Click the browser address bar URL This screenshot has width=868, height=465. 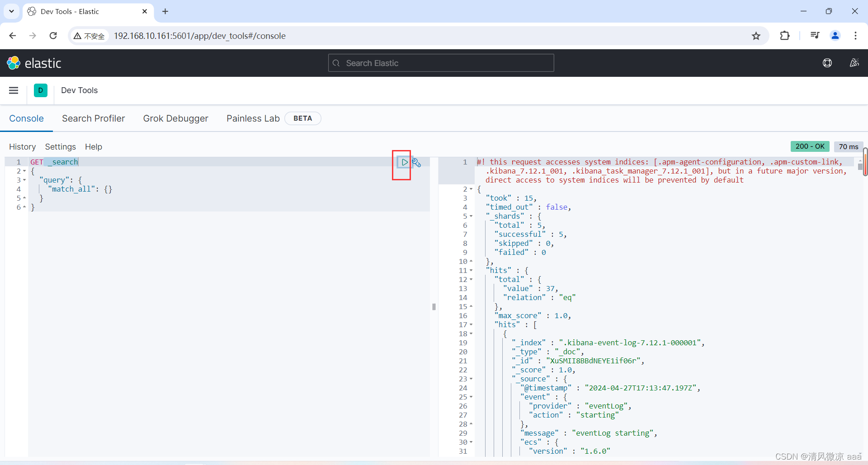[x=199, y=36]
